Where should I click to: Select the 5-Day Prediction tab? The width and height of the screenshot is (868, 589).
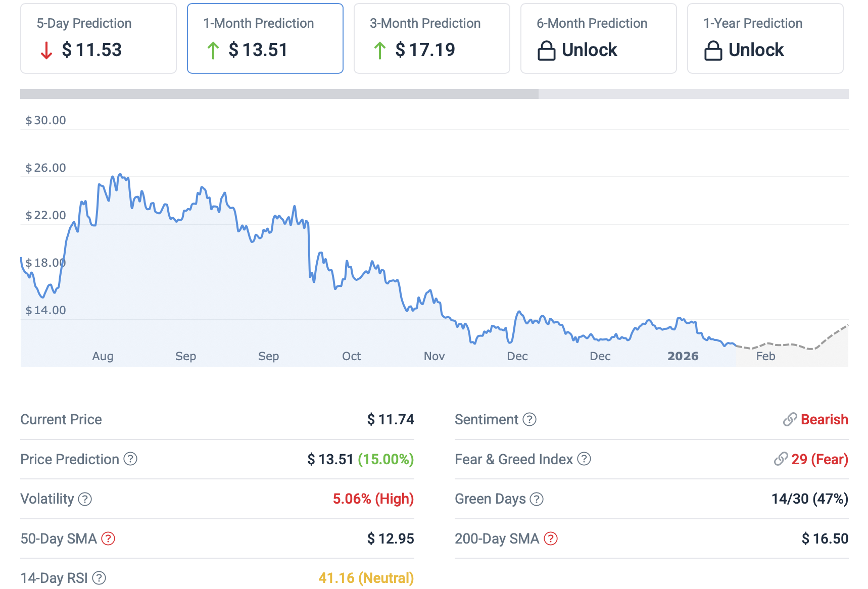click(99, 38)
